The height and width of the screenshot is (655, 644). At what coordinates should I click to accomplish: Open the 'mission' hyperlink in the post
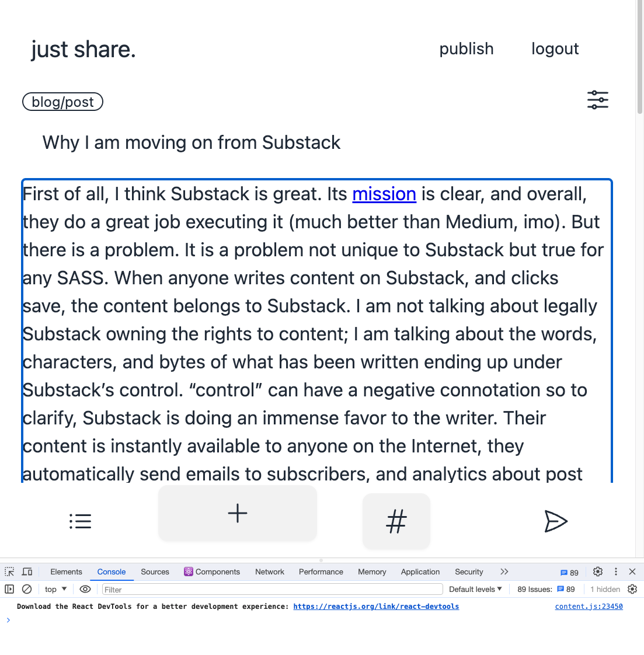coord(384,194)
